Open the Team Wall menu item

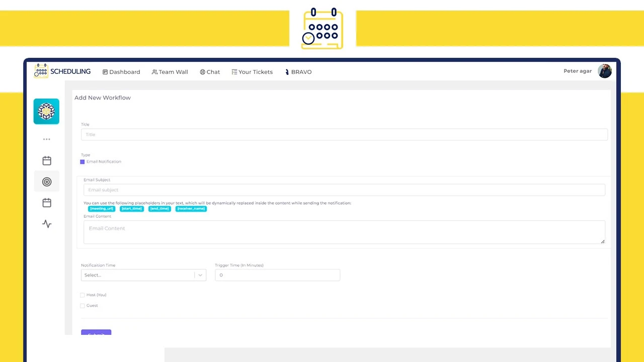pos(170,72)
